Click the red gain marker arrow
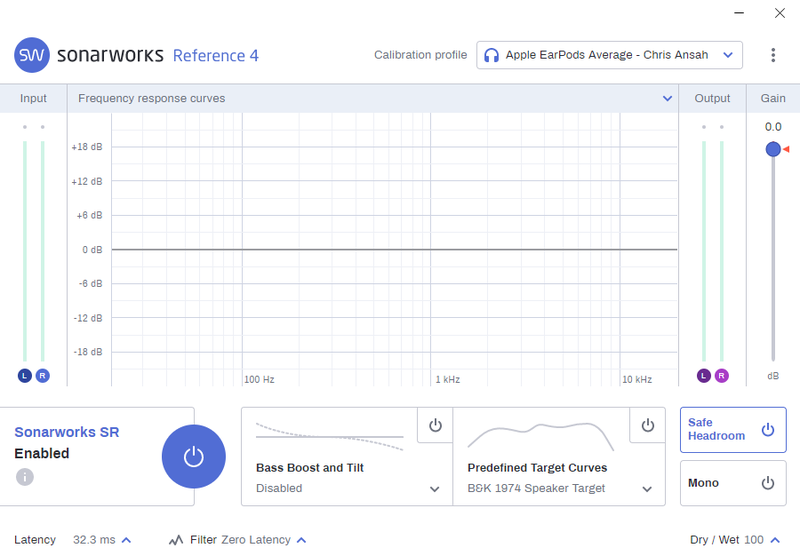Image resolution: width=800 pixels, height=548 pixels. [x=786, y=149]
